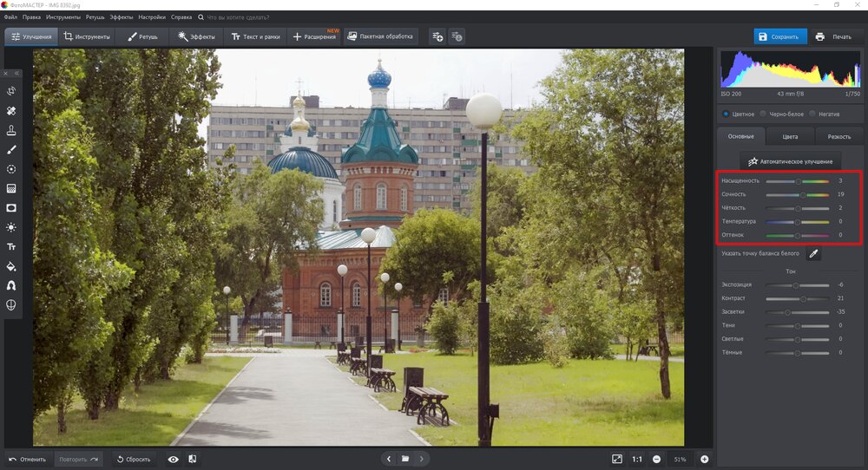This screenshot has width=868, height=470.
Task: Open the Инструменты section
Action: point(86,36)
